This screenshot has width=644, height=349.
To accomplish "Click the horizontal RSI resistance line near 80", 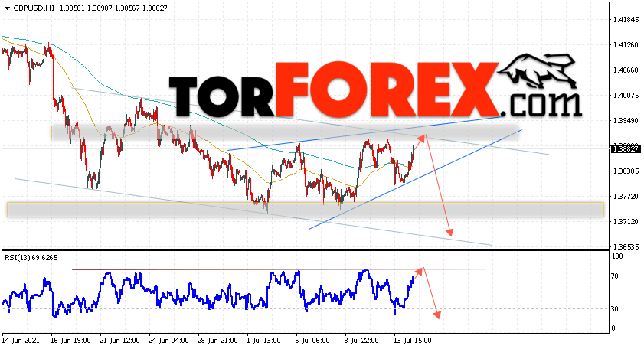I will pyautogui.click(x=279, y=269).
